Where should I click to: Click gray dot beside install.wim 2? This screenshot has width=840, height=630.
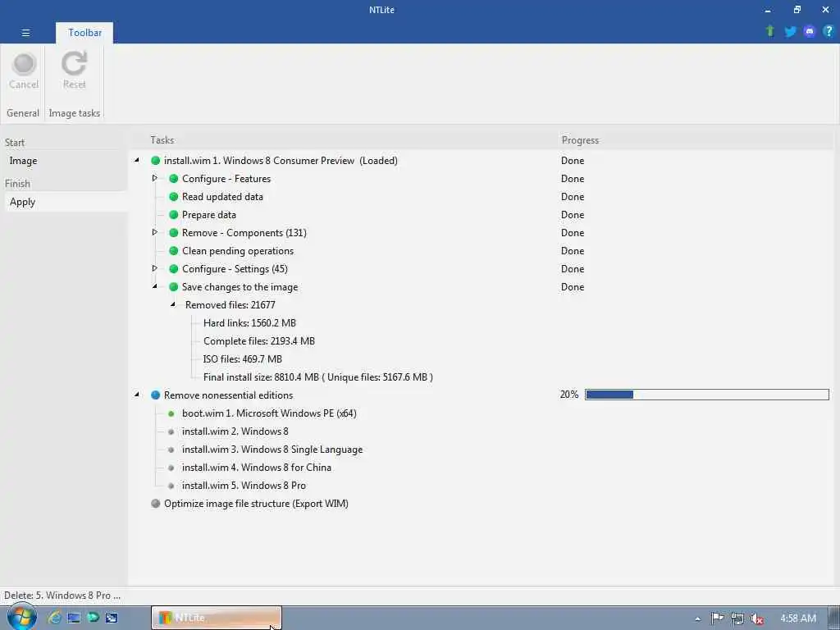(x=171, y=431)
